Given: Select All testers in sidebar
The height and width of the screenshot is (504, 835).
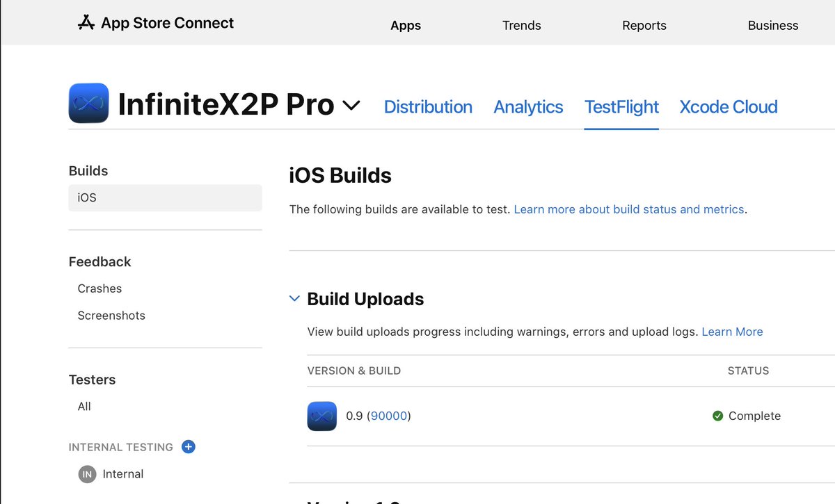Looking at the screenshot, I should (84, 407).
